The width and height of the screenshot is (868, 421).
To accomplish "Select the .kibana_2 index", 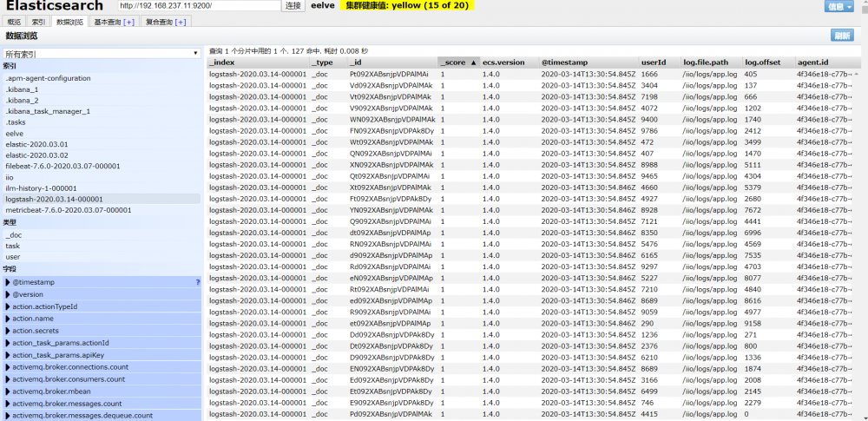I will [102, 101].
